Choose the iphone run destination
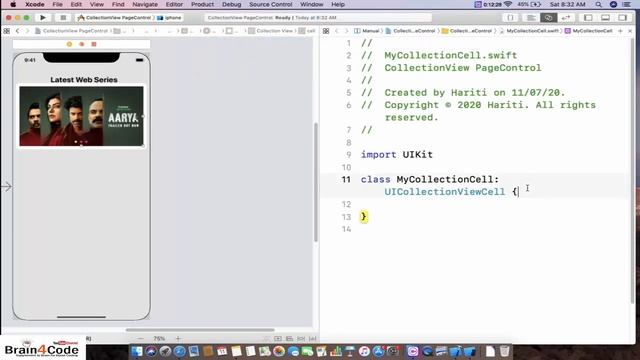 [169, 18]
